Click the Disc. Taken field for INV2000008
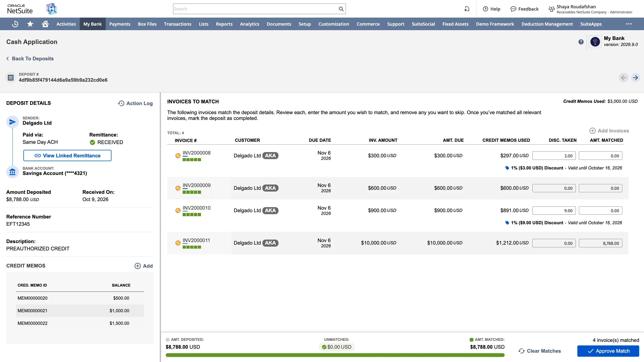The width and height of the screenshot is (644, 362). pyautogui.click(x=554, y=156)
